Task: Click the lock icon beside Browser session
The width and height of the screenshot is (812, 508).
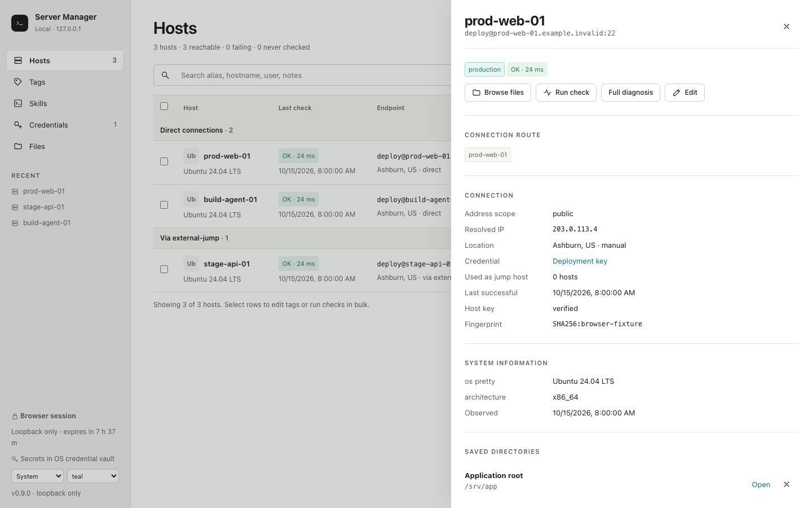Action: [15, 417]
